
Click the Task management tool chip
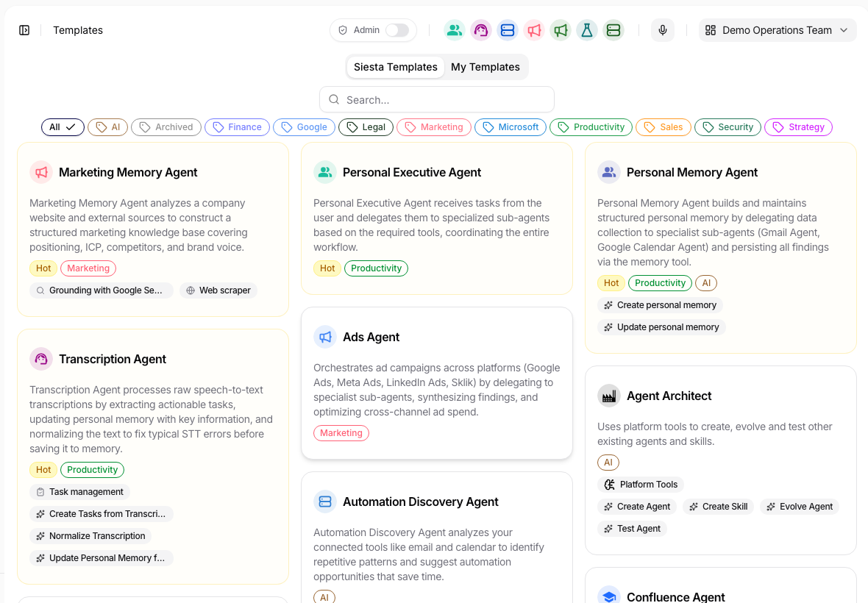79,492
